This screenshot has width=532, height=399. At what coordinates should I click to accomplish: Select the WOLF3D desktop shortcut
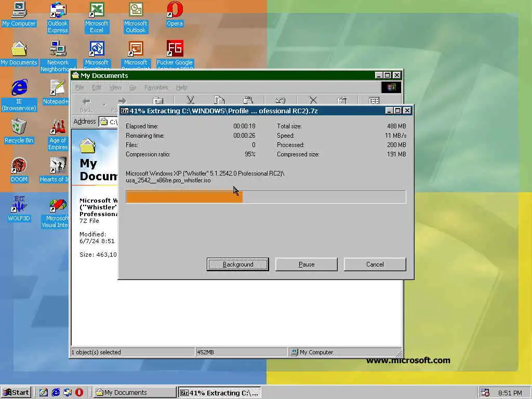pos(19,209)
